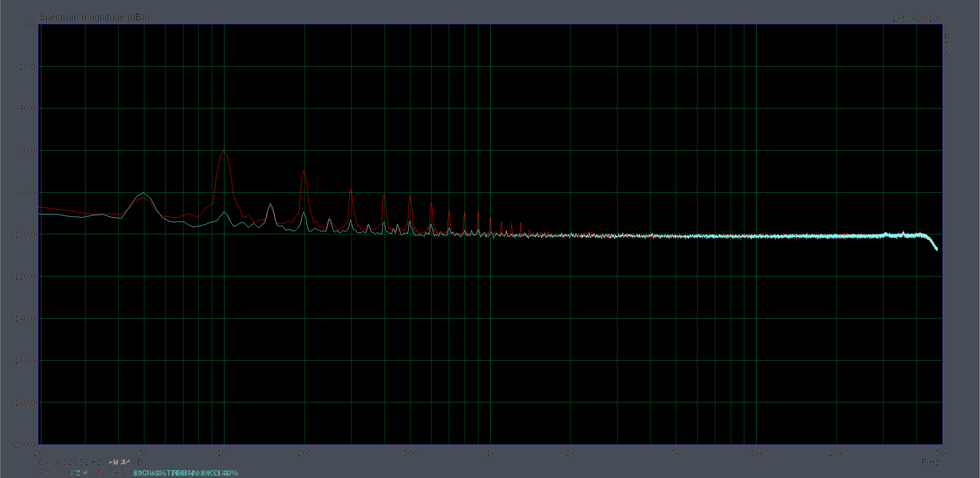Image resolution: width=980 pixels, height=478 pixels.
Task: Click the '20' frequency axis label
Action: coord(38,453)
